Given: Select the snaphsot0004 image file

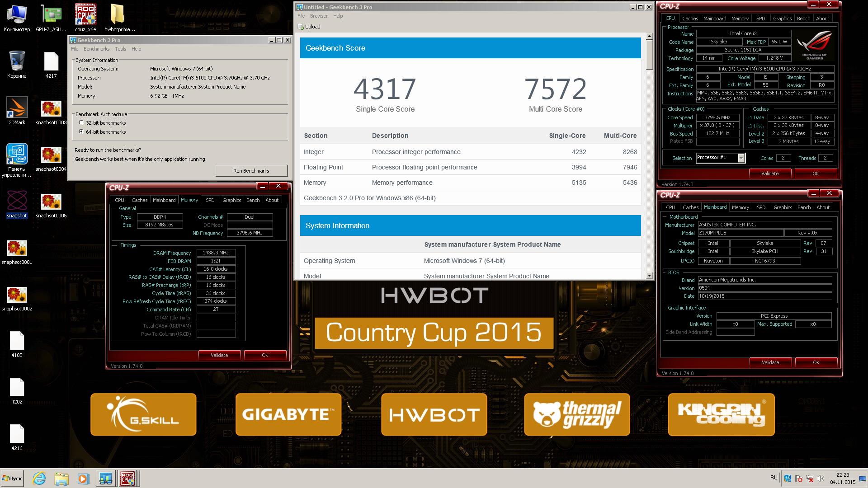Looking at the screenshot, I should pyautogui.click(x=51, y=158).
